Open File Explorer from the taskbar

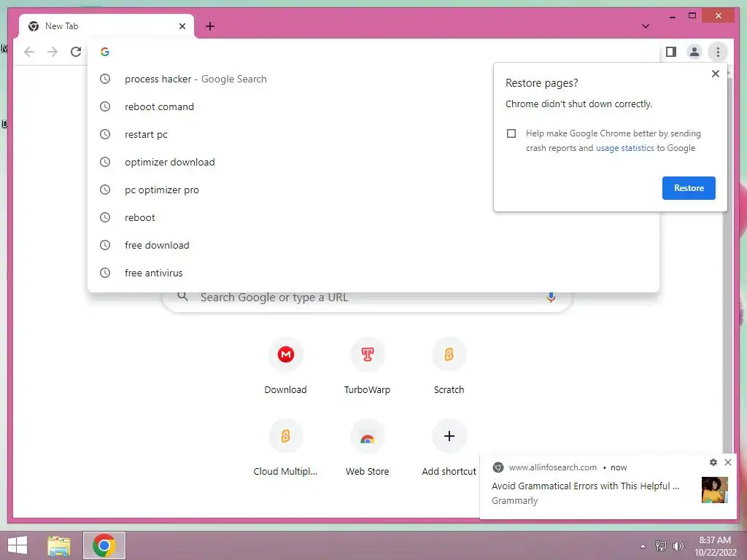tap(58, 545)
